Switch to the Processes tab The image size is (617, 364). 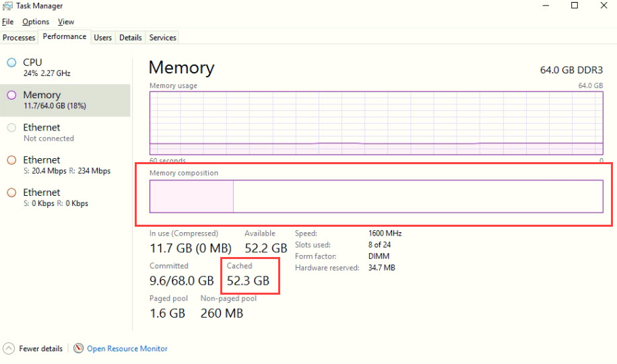click(x=19, y=38)
